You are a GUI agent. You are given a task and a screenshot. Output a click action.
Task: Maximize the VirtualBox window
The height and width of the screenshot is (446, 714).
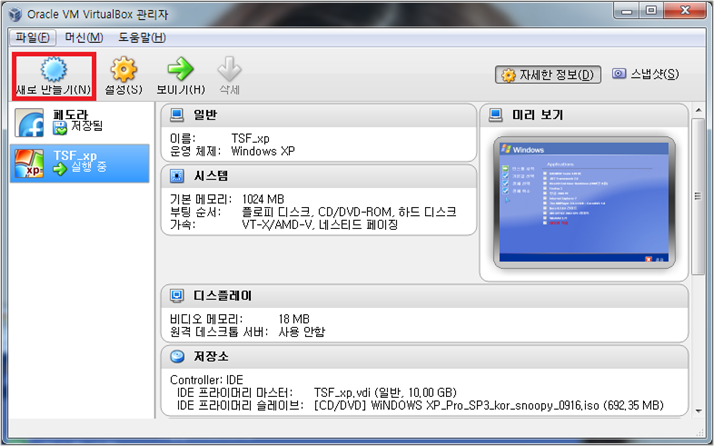coord(651,11)
